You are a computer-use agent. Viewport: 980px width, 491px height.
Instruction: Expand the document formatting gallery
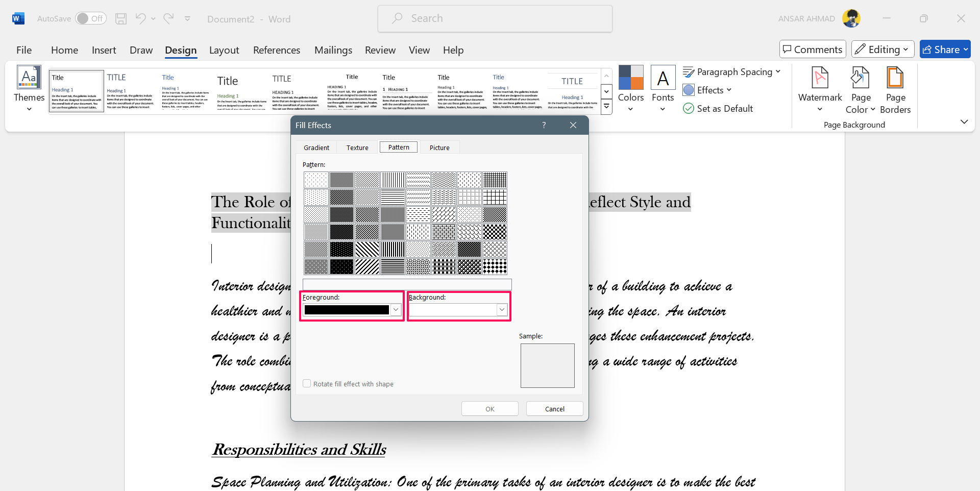(606, 107)
